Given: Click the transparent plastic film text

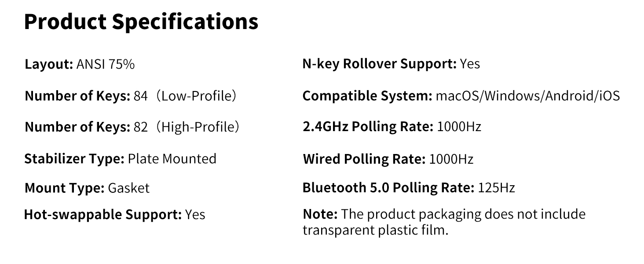Looking at the screenshot, I should (x=375, y=230).
